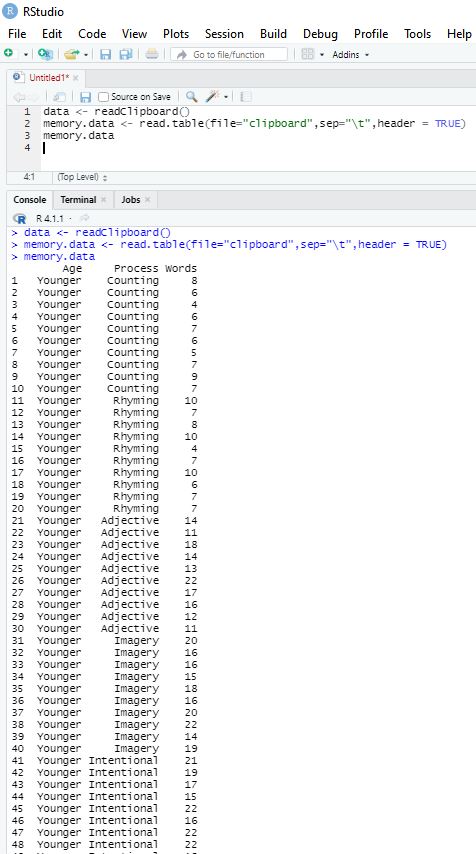Click the console command line memory.data

coord(59,257)
